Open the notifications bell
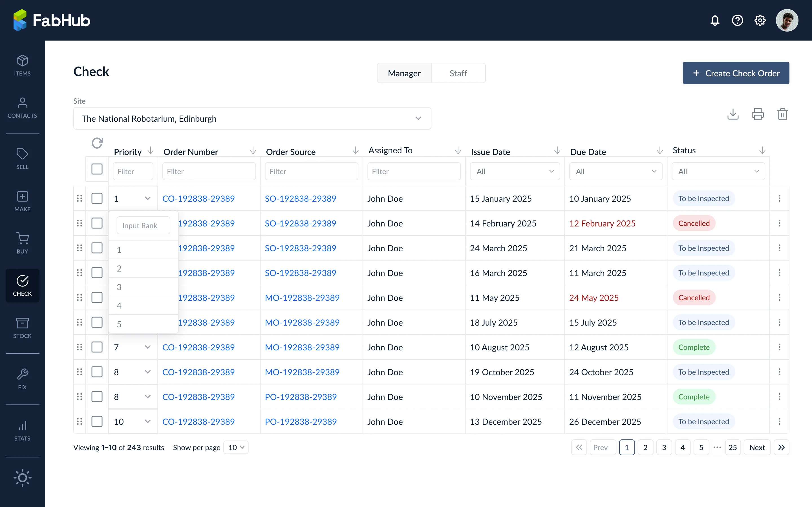812x507 pixels. tap(715, 21)
